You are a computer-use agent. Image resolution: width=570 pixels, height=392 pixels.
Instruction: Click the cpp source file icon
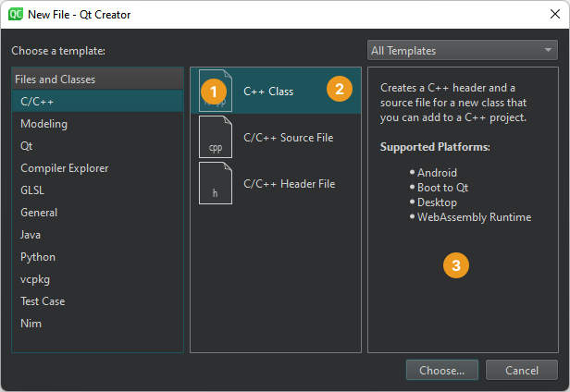(x=215, y=137)
